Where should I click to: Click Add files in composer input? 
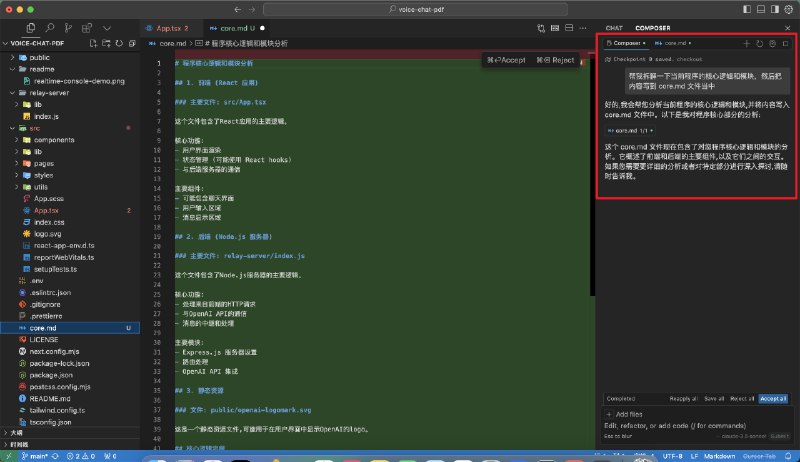623,414
